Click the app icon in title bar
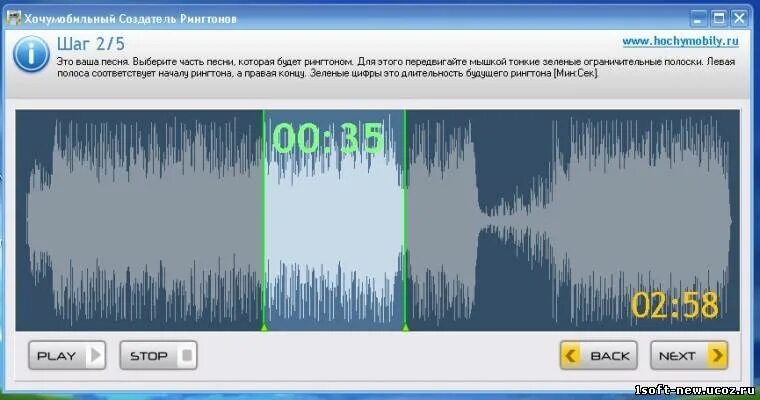Screen dimensions: 760x400 [x=14, y=18]
